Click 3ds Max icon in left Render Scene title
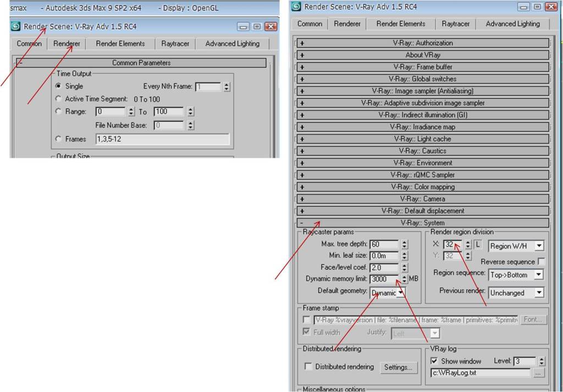The width and height of the screenshot is (563, 392). point(15,26)
